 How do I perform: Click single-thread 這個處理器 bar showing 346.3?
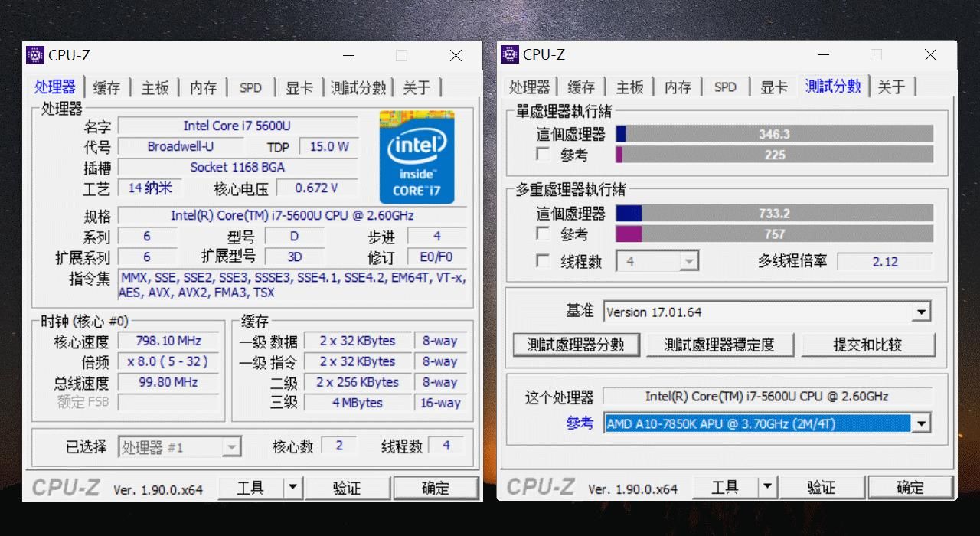coord(774,134)
